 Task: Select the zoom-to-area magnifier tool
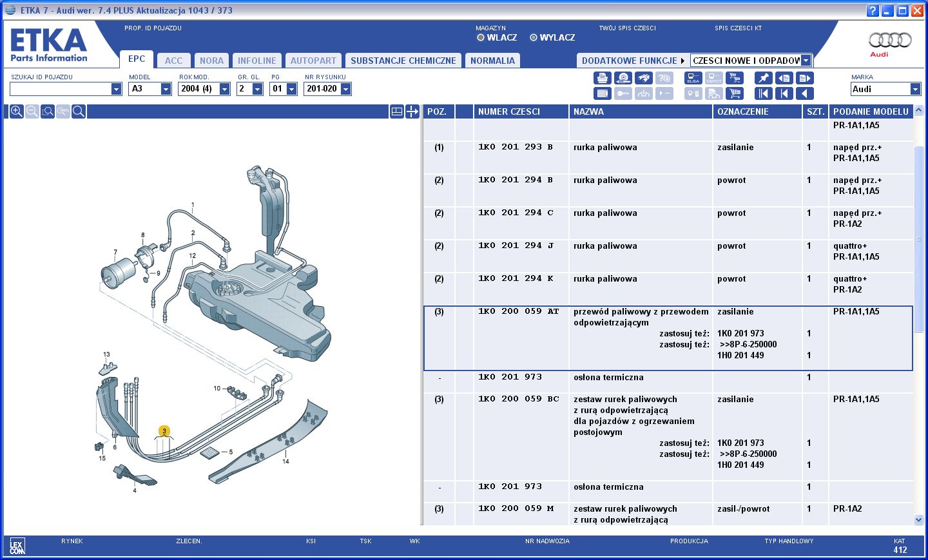[48, 111]
